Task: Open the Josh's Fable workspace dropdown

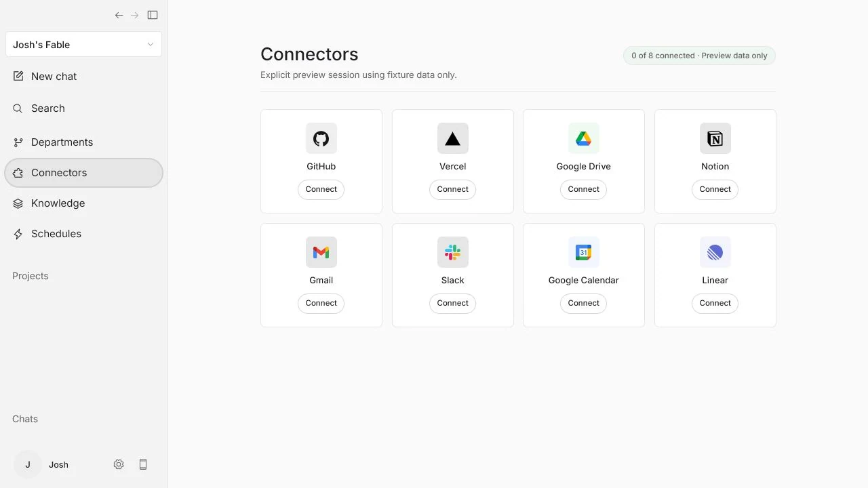Action: [x=83, y=44]
